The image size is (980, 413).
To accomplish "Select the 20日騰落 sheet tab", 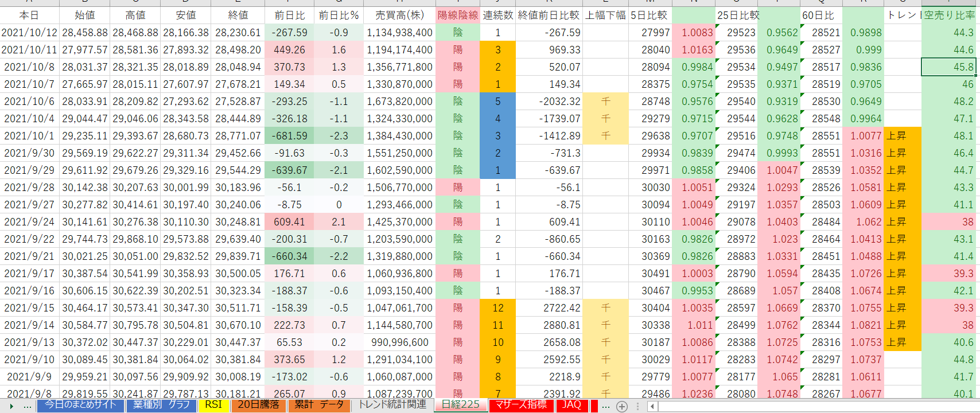I will [258, 405].
